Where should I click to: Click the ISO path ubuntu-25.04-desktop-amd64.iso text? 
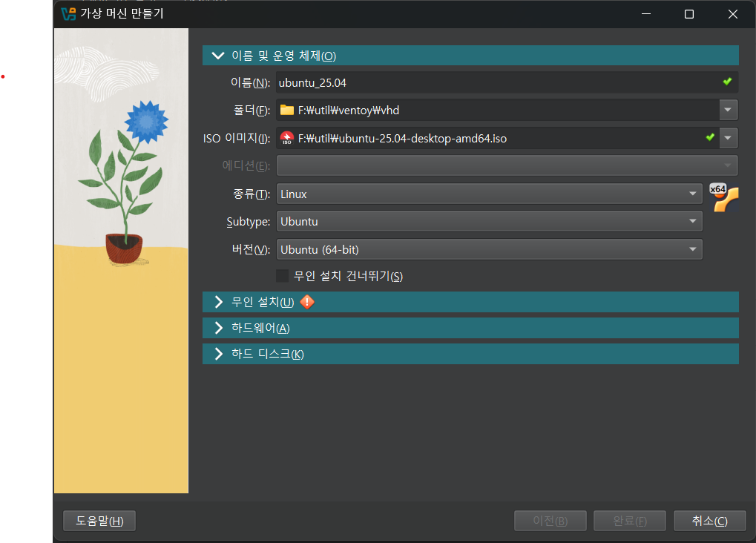(403, 139)
